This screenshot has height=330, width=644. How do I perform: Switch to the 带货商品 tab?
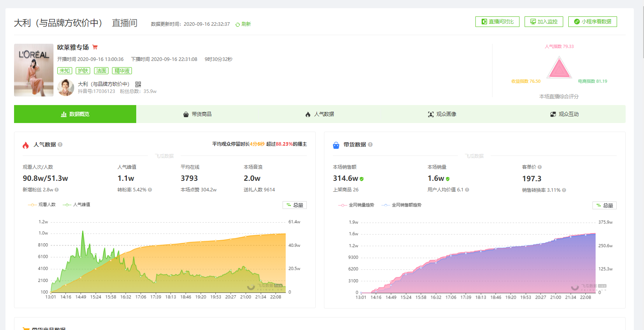click(197, 114)
